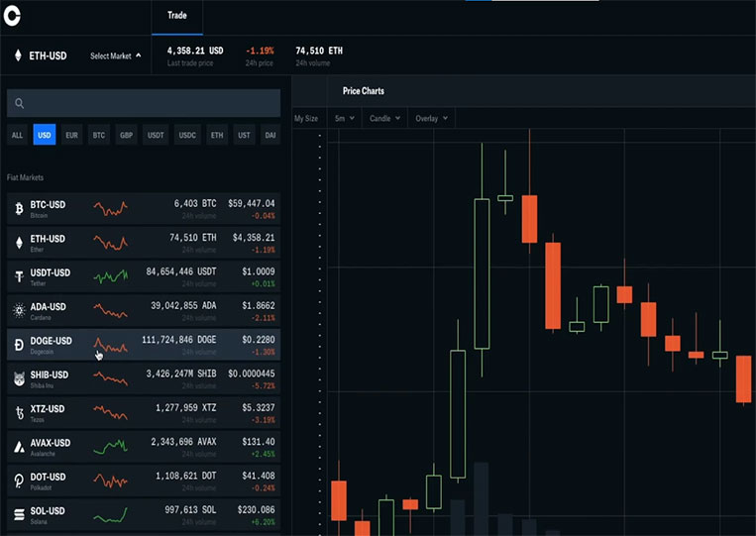This screenshot has height=536, width=756.
Task: Open the Candle chart type dropdown
Action: pyautogui.click(x=384, y=118)
